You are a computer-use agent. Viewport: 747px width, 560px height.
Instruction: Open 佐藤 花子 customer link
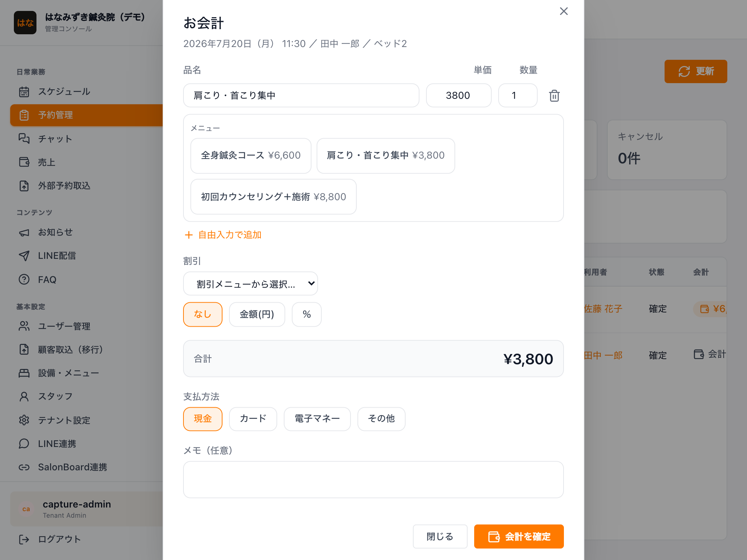[603, 309]
